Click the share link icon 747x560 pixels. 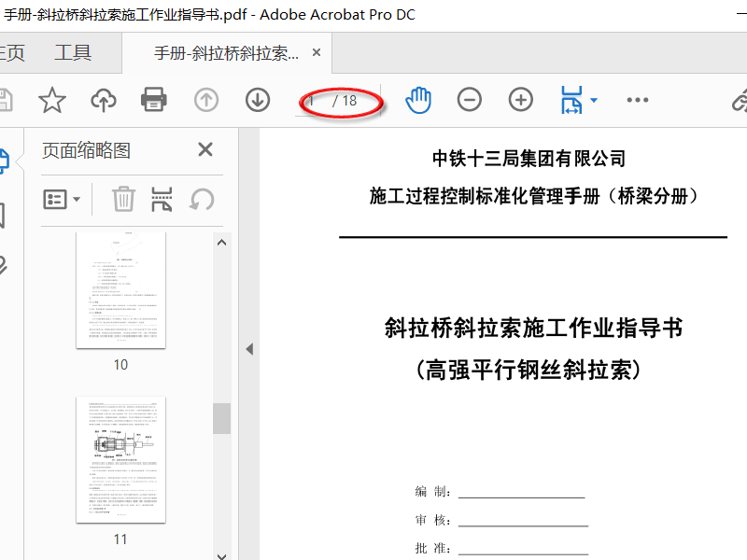740,101
